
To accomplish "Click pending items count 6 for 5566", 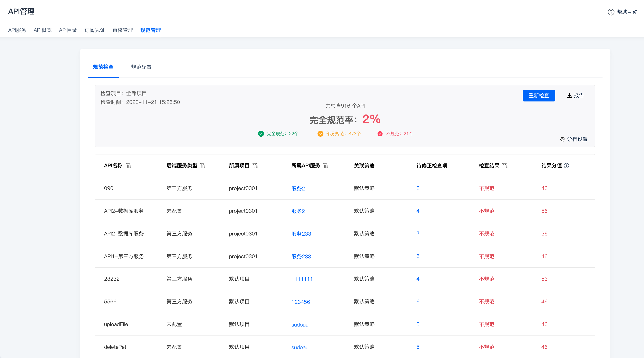I will 418,302.
